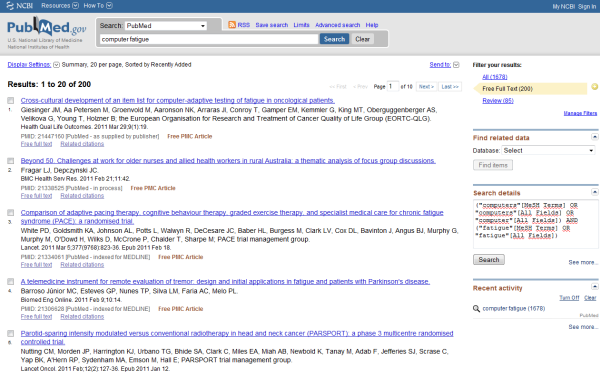
Task: Click in the Search details query text area
Action: 535,224
